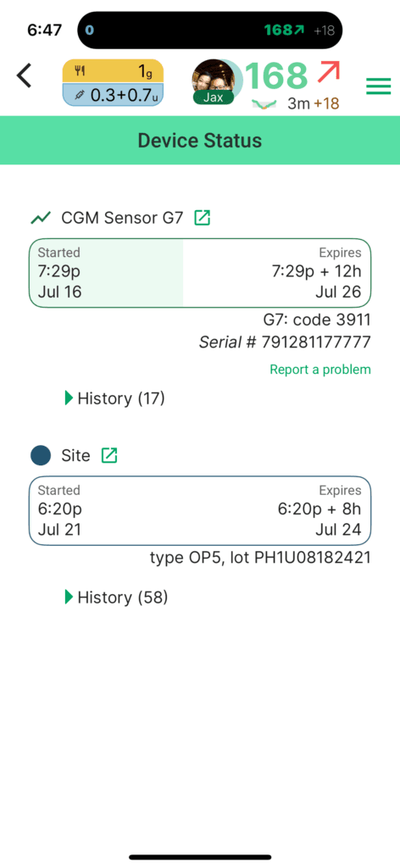
Task: Tap the Site started/expires card
Action: point(200,511)
